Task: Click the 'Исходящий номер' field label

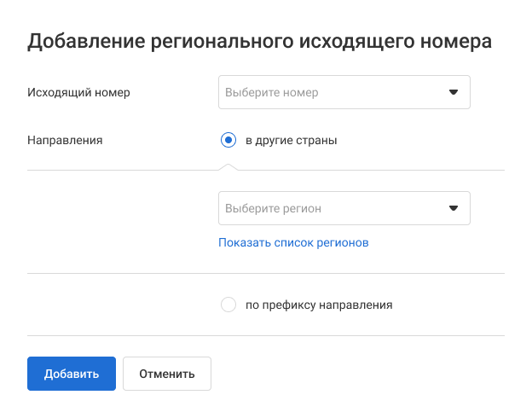Action: 78,92
